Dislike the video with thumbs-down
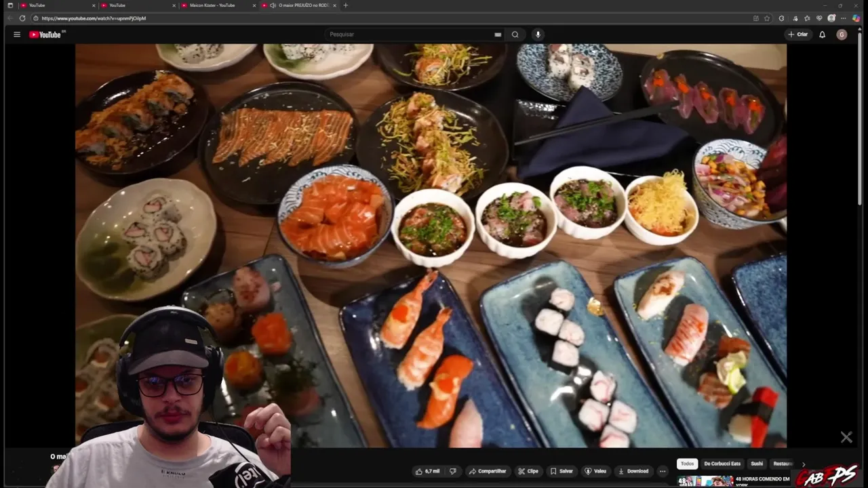Image resolution: width=868 pixels, height=488 pixels. (x=453, y=471)
